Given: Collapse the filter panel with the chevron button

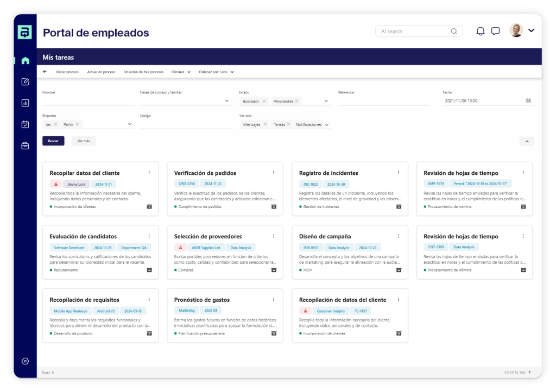Looking at the screenshot, I should coord(526,141).
